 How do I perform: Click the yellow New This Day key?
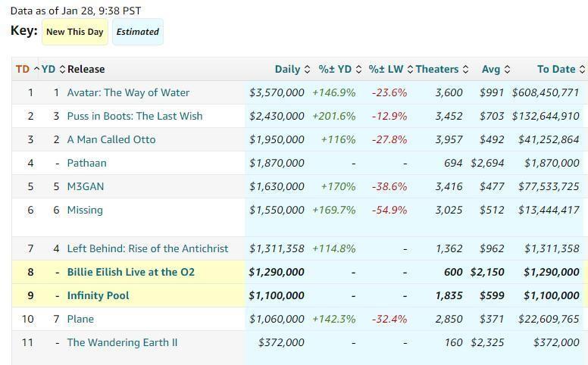point(74,32)
